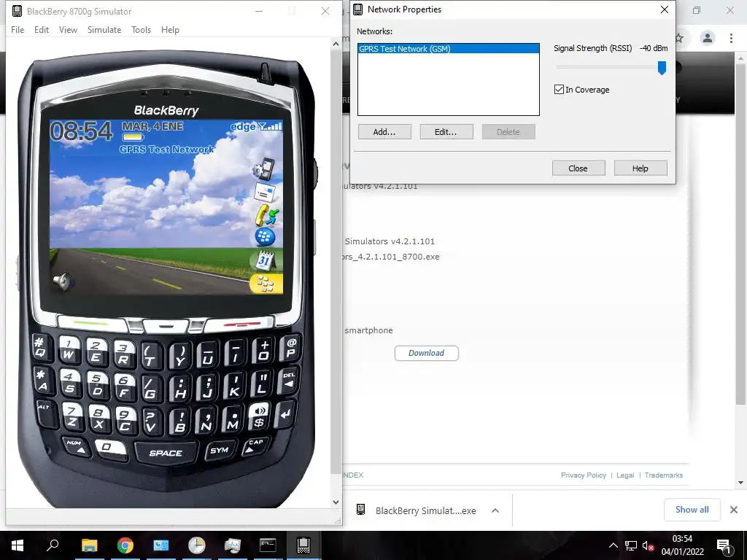Open Chrome three-dot menu
This screenshot has width=747, height=560.
pos(731,38)
